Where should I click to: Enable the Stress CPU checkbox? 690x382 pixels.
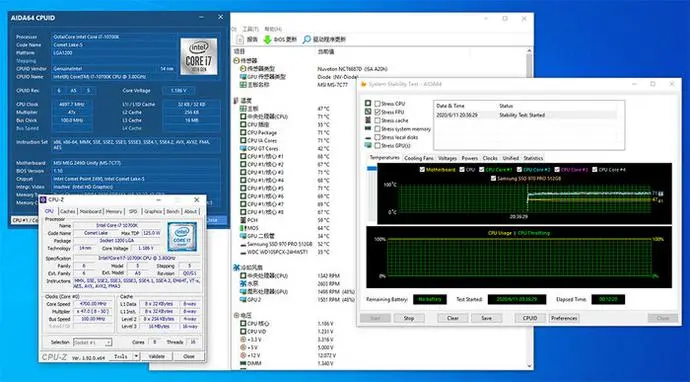(377, 103)
